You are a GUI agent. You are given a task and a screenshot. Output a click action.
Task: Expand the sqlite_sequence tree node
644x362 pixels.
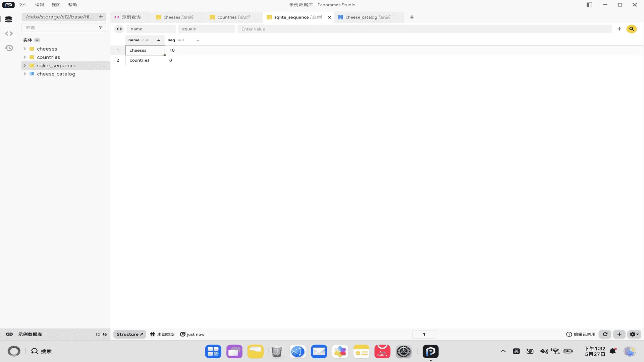click(24, 66)
